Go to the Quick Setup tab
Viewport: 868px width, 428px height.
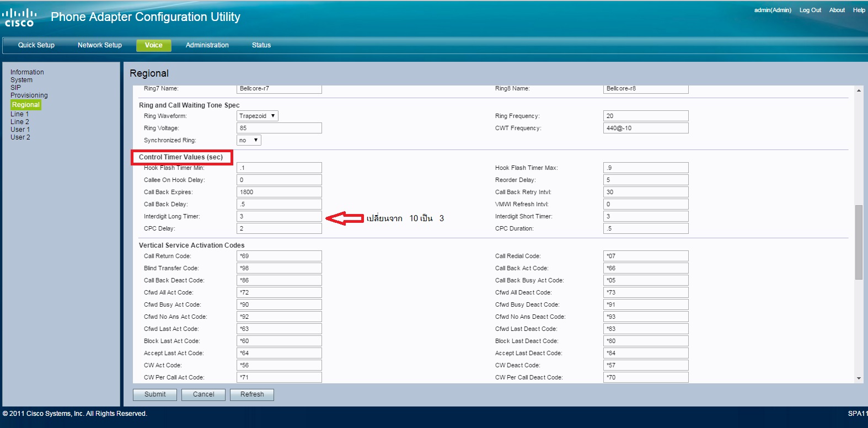[36, 45]
